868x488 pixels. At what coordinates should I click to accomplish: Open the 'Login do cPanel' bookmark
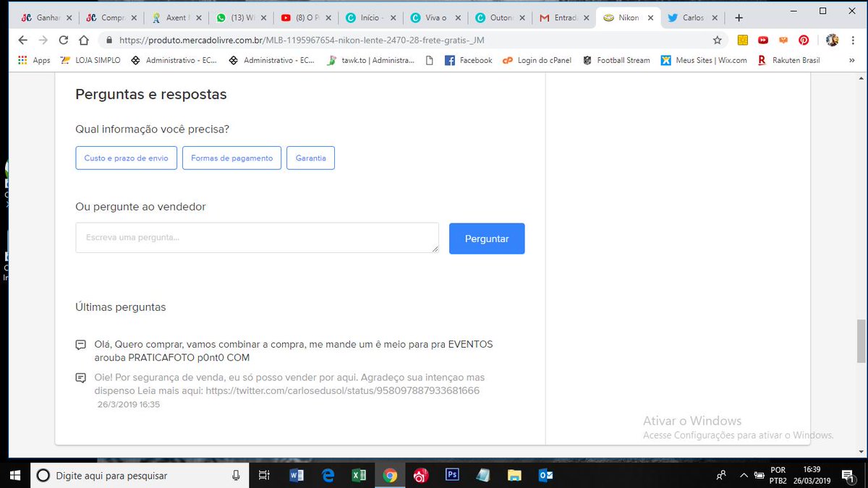tap(537, 61)
